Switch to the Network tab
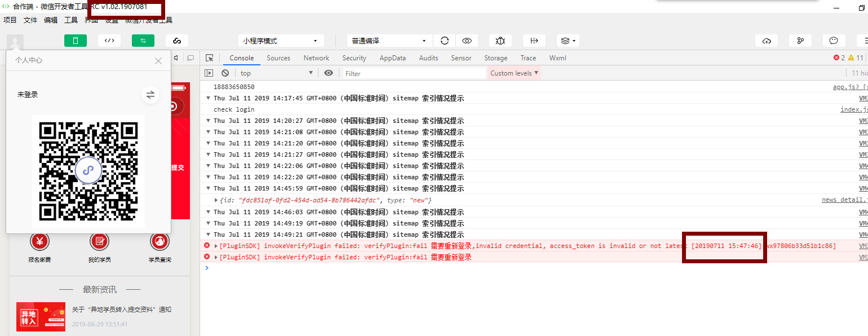868x336 pixels. [316, 58]
